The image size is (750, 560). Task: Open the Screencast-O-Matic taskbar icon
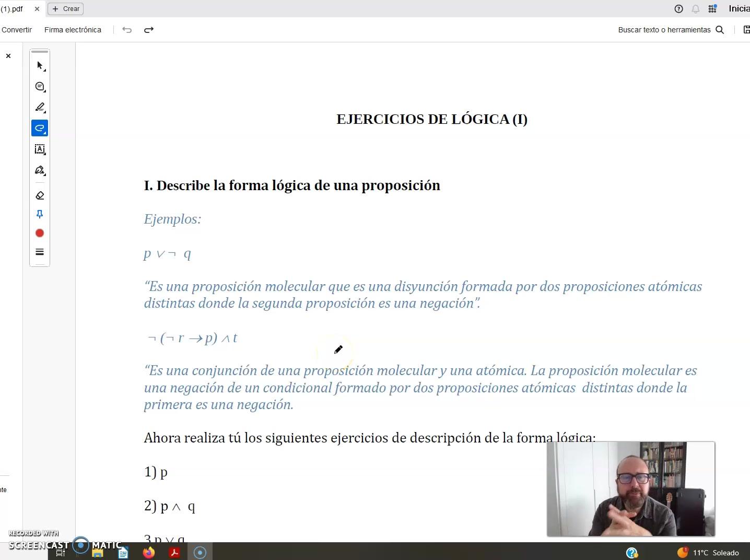tap(200, 552)
